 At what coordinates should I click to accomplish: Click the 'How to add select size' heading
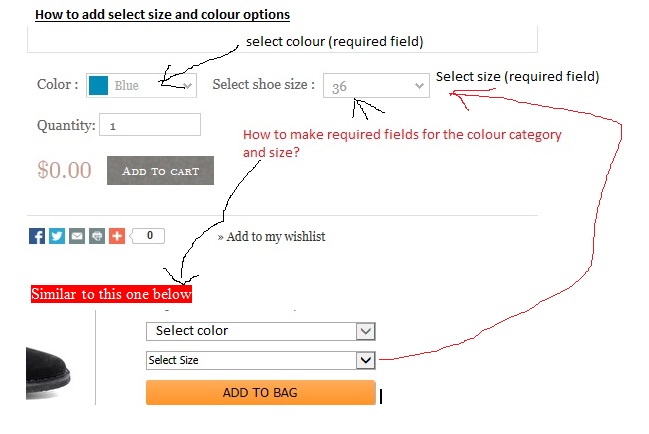tap(162, 15)
